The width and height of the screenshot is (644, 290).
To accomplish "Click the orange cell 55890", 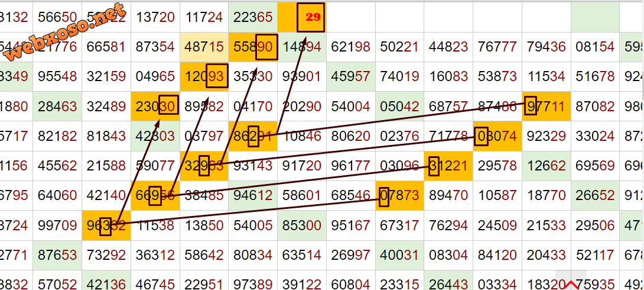I will tap(253, 47).
